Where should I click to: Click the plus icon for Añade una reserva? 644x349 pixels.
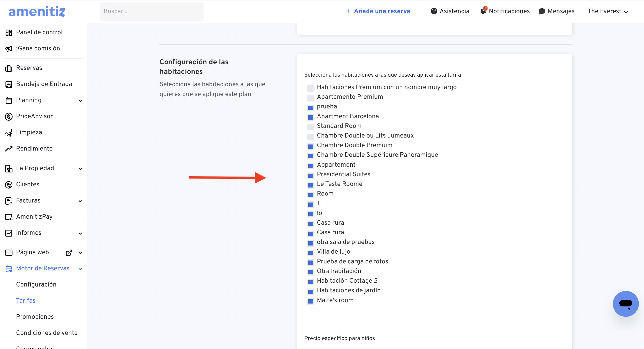click(x=348, y=11)
